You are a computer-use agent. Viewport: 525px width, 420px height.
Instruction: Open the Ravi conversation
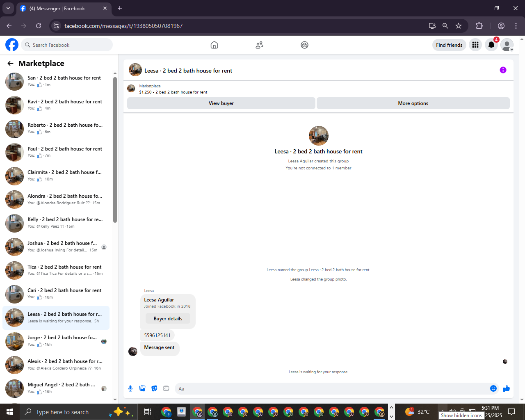click(56, 105)
